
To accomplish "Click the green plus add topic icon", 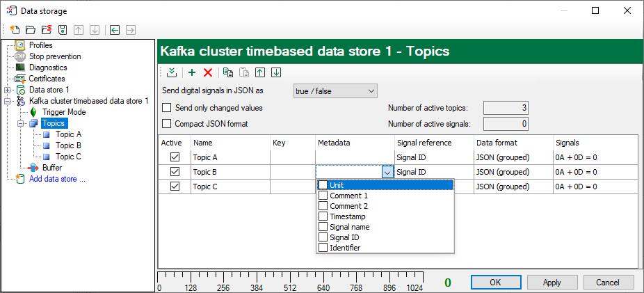I will click(192, 72).
